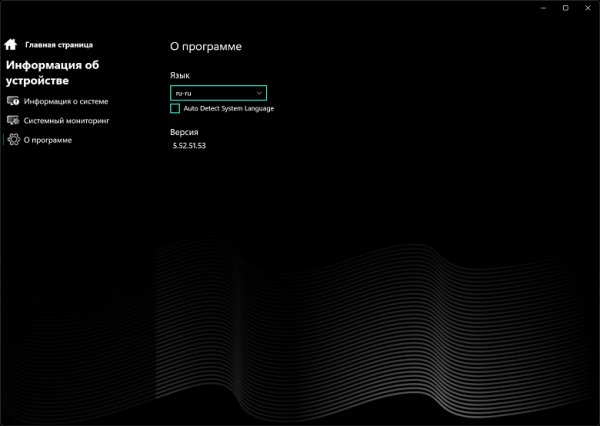Click the chevron arrow in language combo box
This screenshot has width=600, height=426.
pos(259,92)
